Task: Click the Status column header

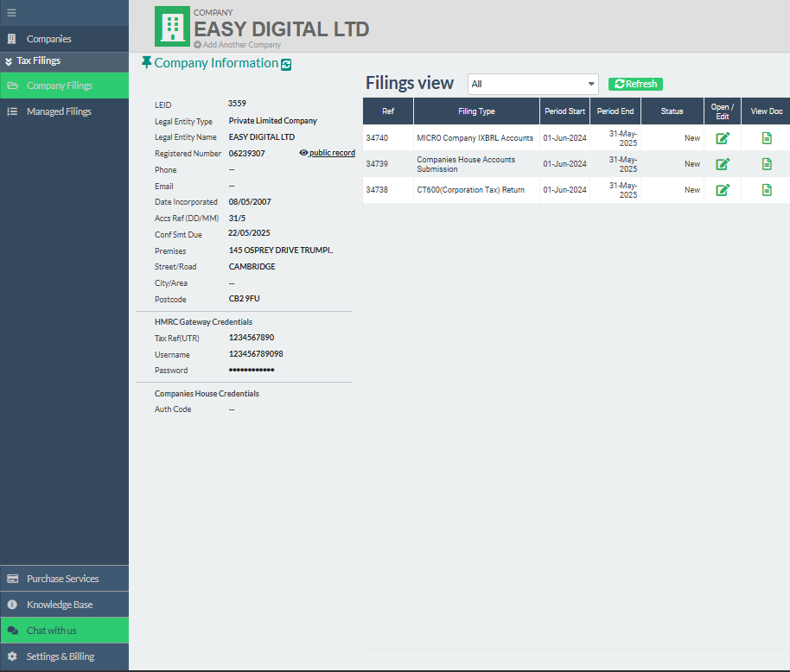Action: tap(672, 111)
